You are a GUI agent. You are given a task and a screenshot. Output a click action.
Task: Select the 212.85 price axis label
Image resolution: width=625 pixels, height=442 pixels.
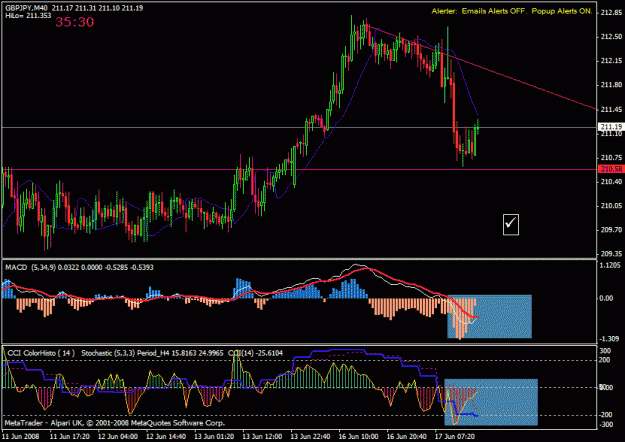611,12
